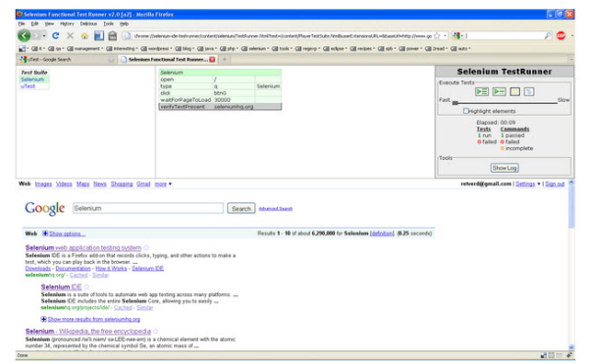Open the Advanced Search link
Image resolution: width=589 pixels, height=364 pixels.
275,209
